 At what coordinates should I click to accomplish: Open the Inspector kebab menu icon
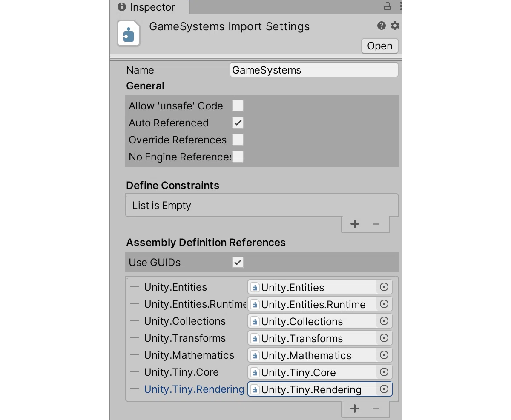(x=401, y=6)
